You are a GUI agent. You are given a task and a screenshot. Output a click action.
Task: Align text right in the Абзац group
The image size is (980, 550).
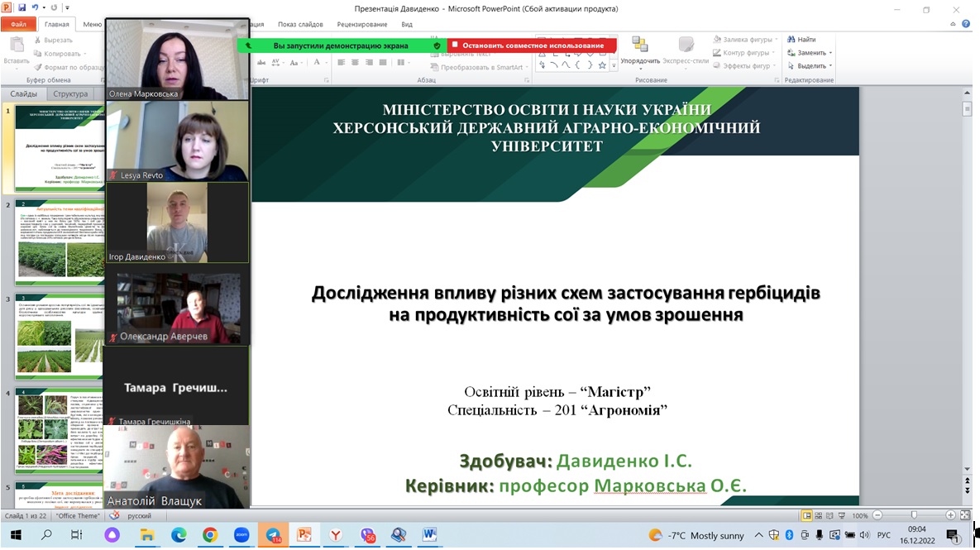click(369, 63)
